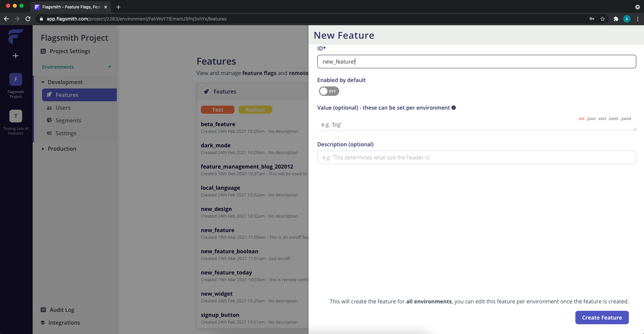644x334 pixels.
Task: Select the .yaml value format
Action: (x=626, y=119)
